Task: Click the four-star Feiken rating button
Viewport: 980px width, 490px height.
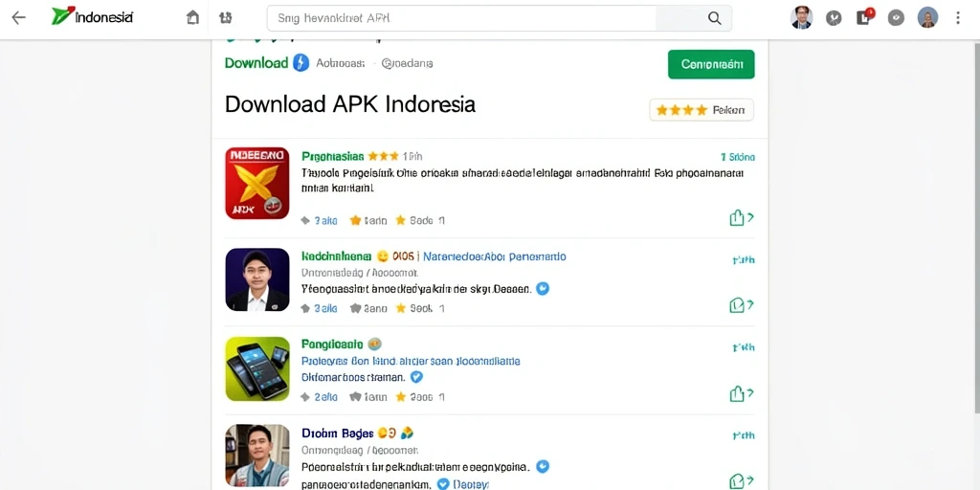Action: click(x=702, y=110)
